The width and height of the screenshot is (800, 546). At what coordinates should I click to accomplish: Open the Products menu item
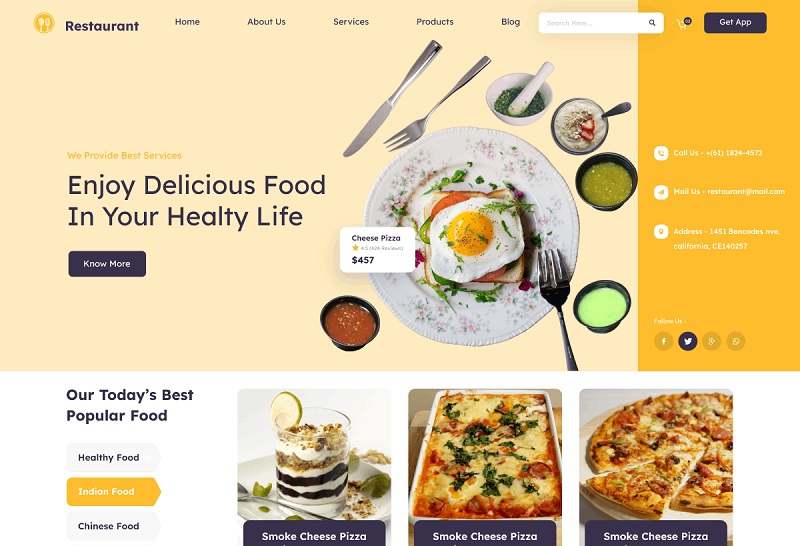point(435,22)
